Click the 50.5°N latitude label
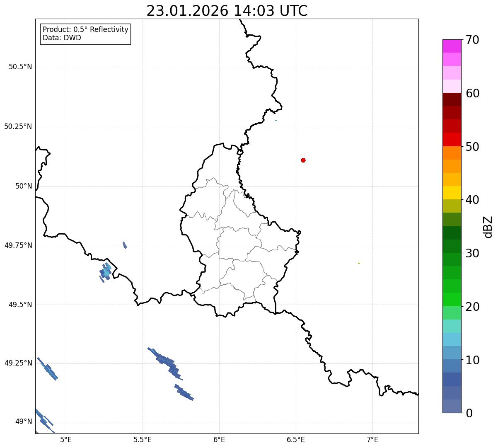Screen dimensions: 498x448 [20, 67]
